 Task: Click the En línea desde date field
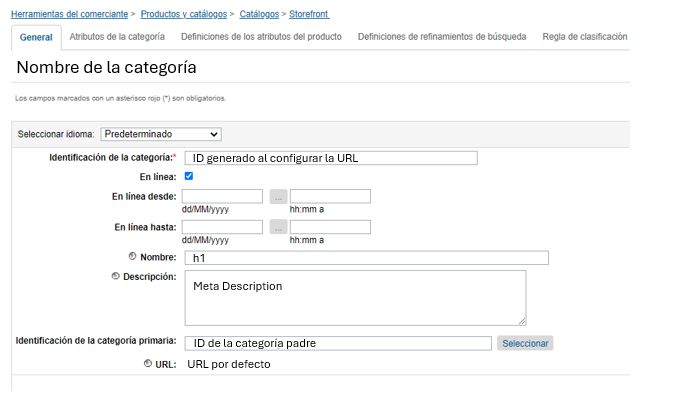[222, 196]
